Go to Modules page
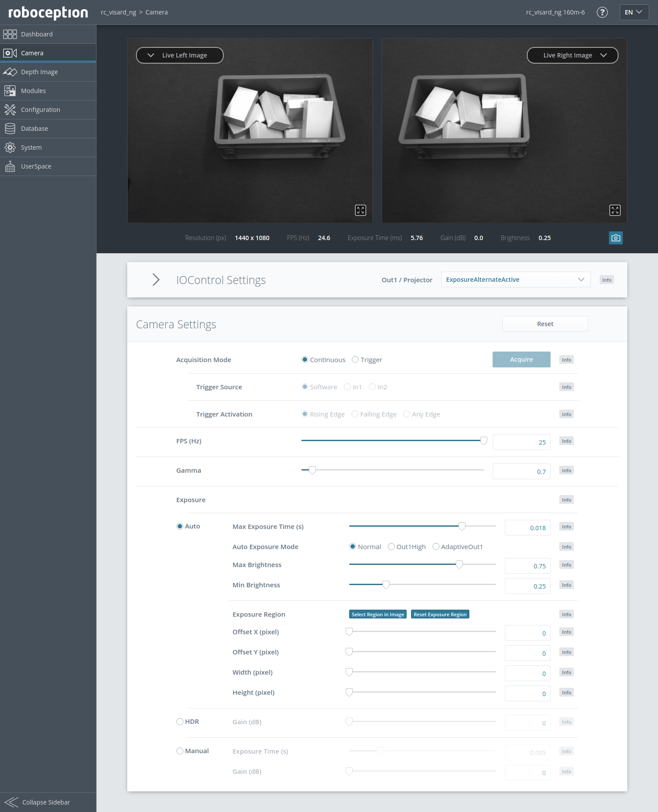This screenshot has width=658, height=812. [48, 91]
